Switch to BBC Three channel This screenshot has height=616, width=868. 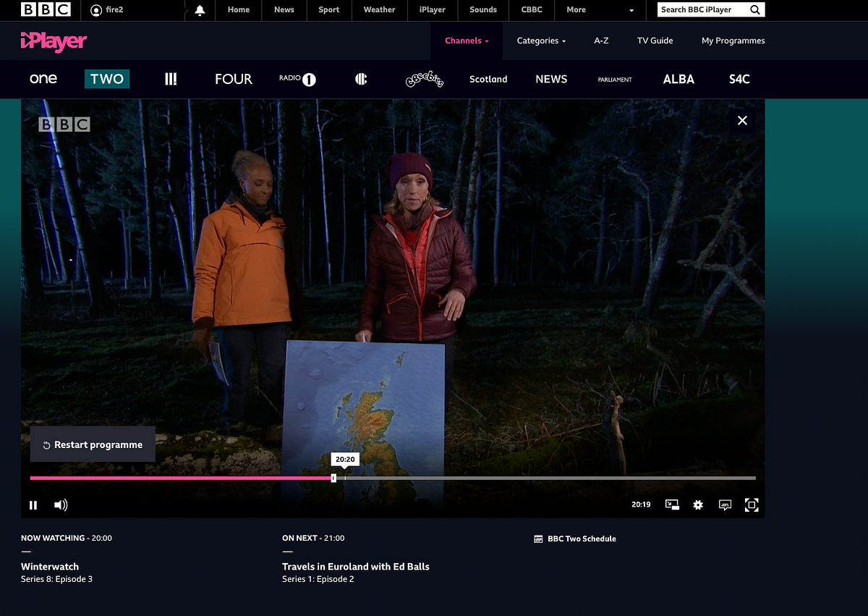point(171,79)
